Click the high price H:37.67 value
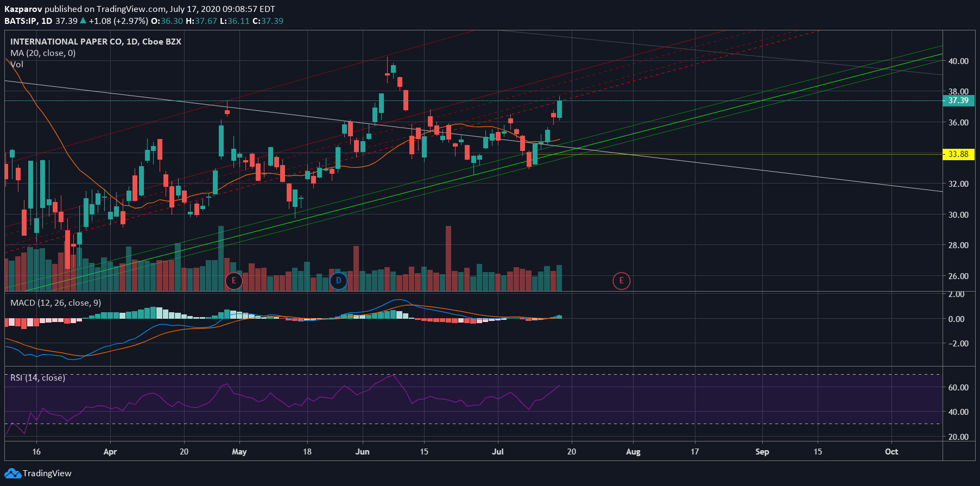 point(201,21)
